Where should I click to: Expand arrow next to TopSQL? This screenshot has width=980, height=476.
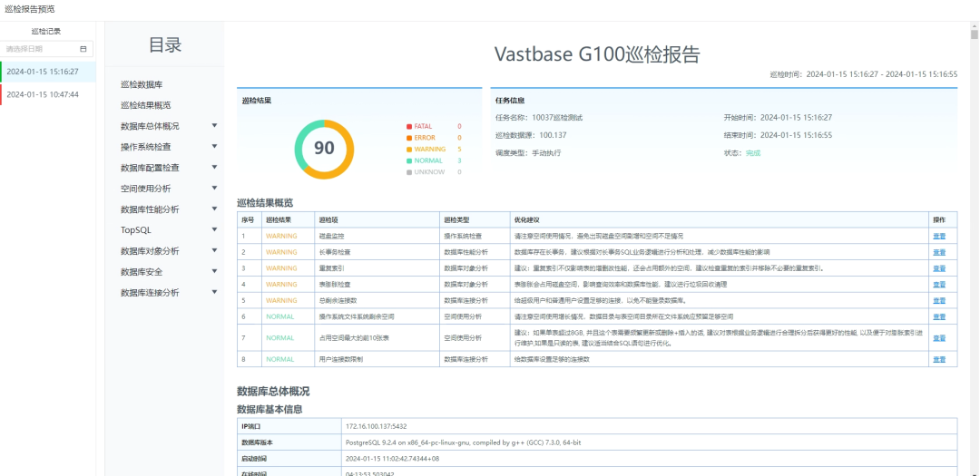pyautogui.click(x=214, y=230)
